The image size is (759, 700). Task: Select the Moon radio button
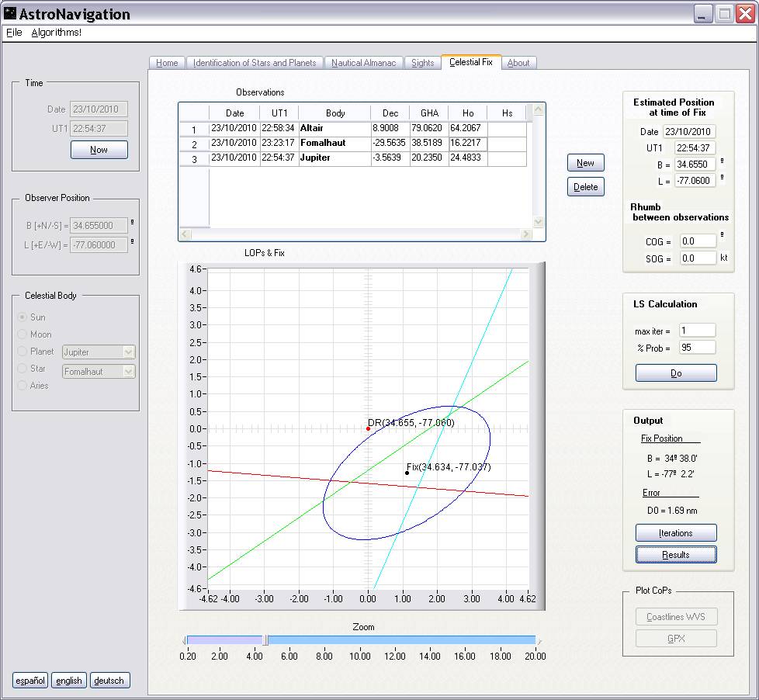click(23, 334)
